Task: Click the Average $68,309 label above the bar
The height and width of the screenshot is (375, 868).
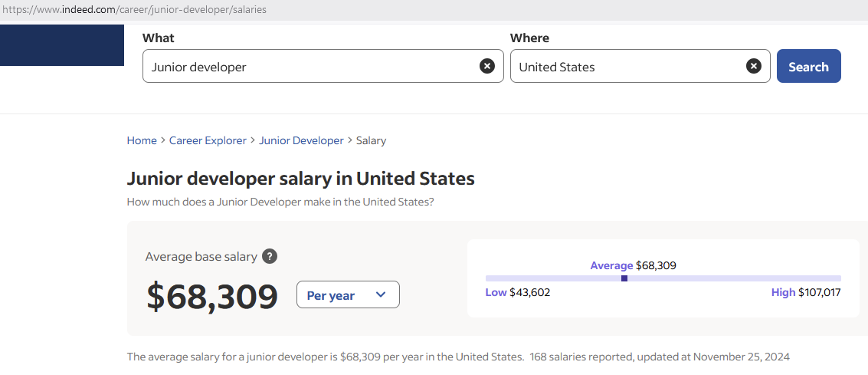Action: pyautogui.click(x=633, y=265)
